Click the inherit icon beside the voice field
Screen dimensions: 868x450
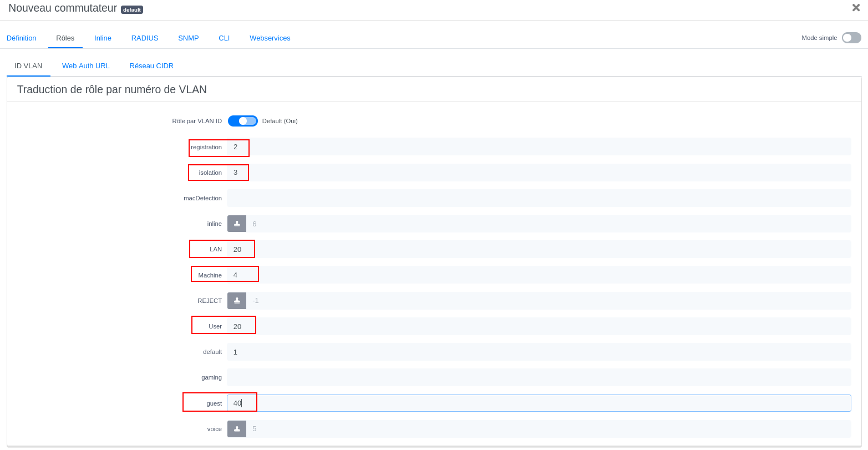point(237,429)
